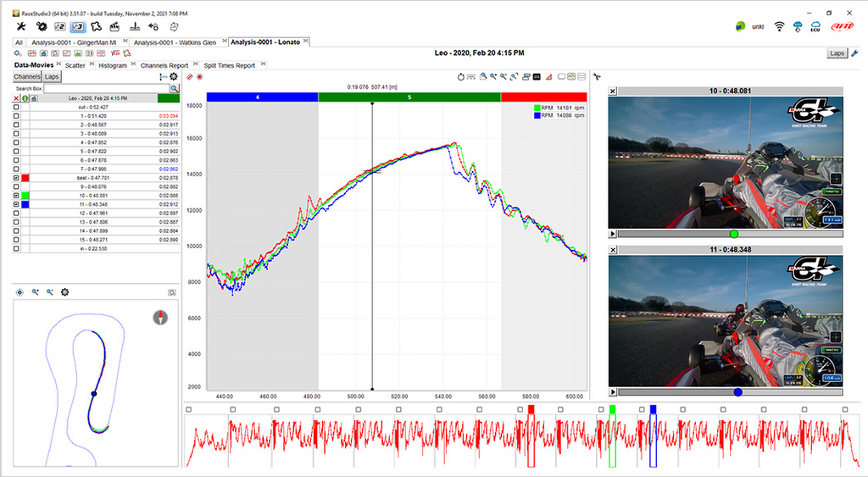Enable the lap 12 - 0:47.961 checkbox
868x477 pixels.
[16, 214]
